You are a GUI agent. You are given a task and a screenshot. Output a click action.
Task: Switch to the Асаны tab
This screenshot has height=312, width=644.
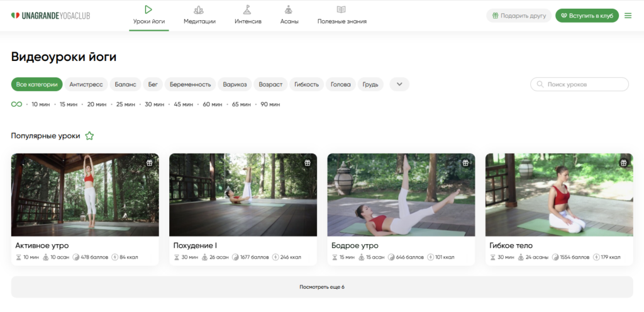click(x=289, y=16)
